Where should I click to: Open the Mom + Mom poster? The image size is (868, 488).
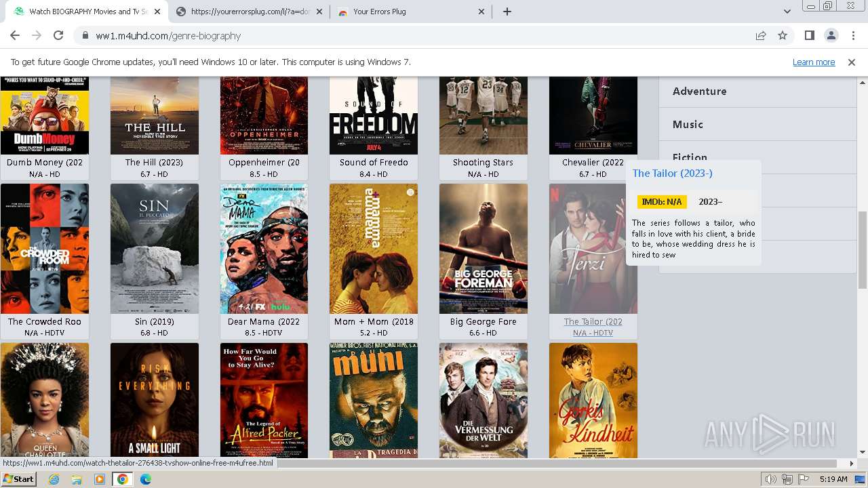374,249
